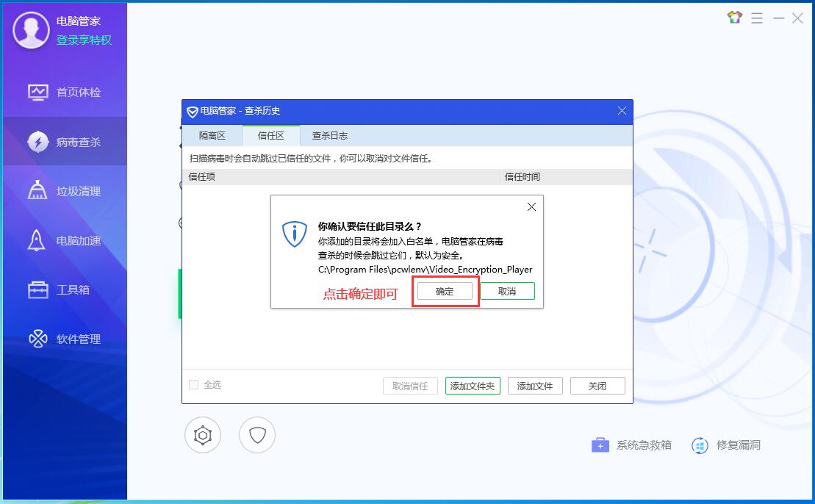Image resolution: width=815 pixels, height=504 pixels.
Task: Close the 查杀历史 dialog
Action: pyautogui.click(x=622, y=111)
